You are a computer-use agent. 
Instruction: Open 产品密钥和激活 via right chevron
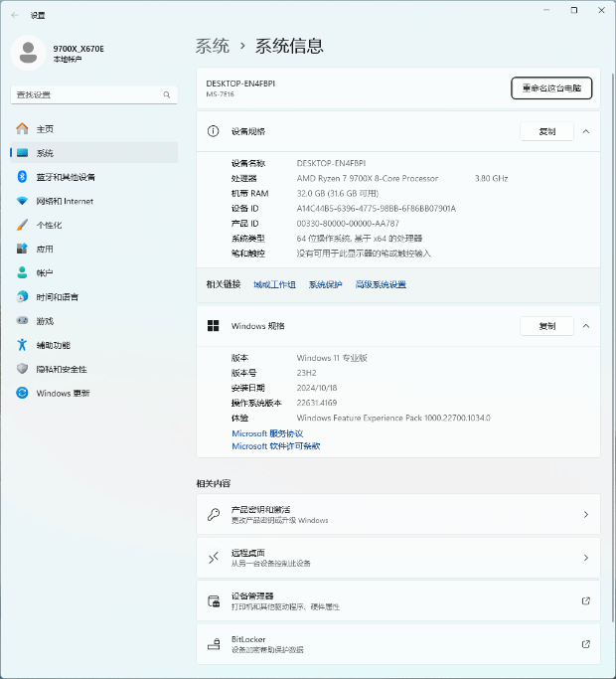586,514
